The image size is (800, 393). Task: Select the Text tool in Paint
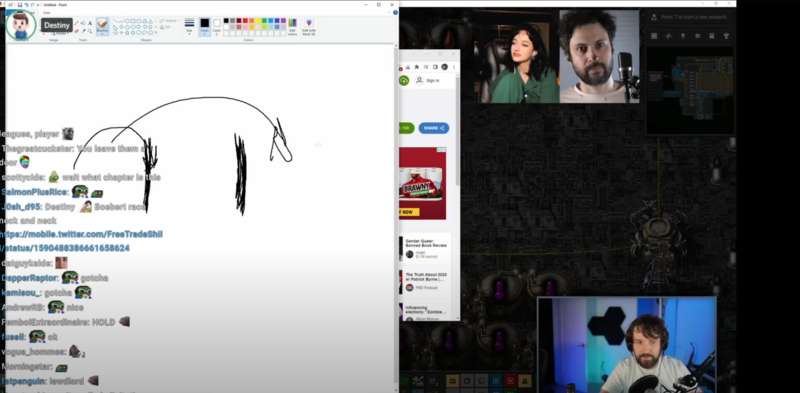pyautogui.click(x=90, y=23)
